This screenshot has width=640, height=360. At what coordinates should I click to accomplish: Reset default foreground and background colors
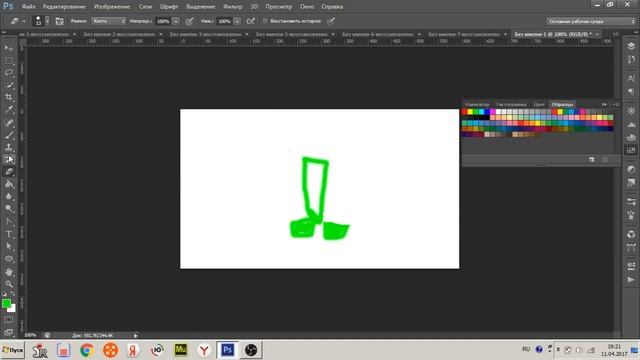coord(4,294)
